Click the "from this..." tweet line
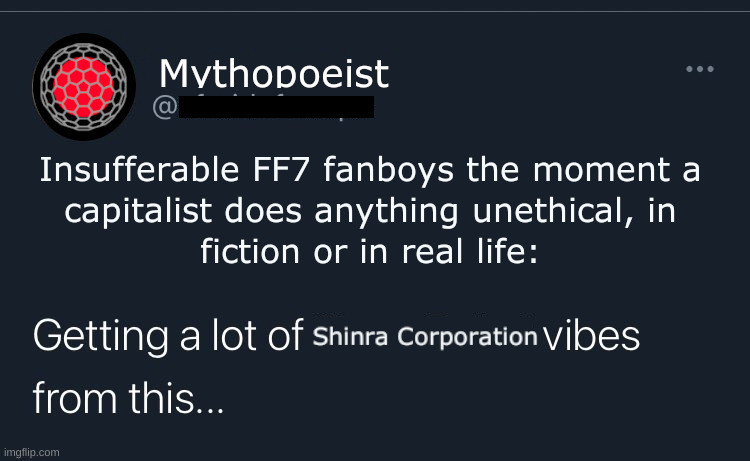Viewport: 750px width, 461px height. coord(128,399)
